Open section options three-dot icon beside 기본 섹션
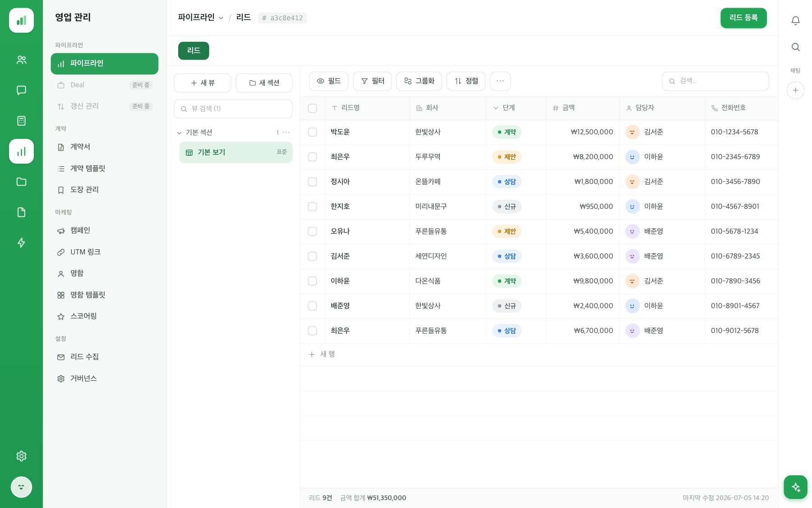The width and height of the screenshot is (812, 508). tap(286, 132)
